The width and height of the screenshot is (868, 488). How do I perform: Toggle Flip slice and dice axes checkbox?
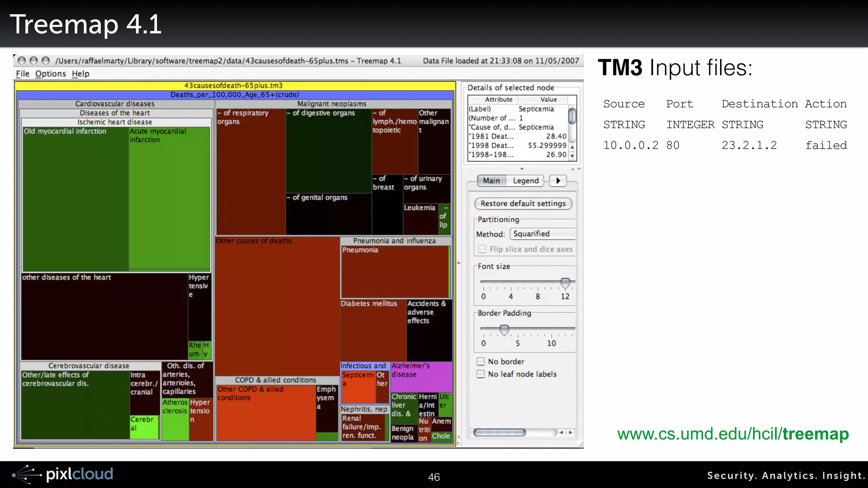pyautogui.click(x=482, y=249)
